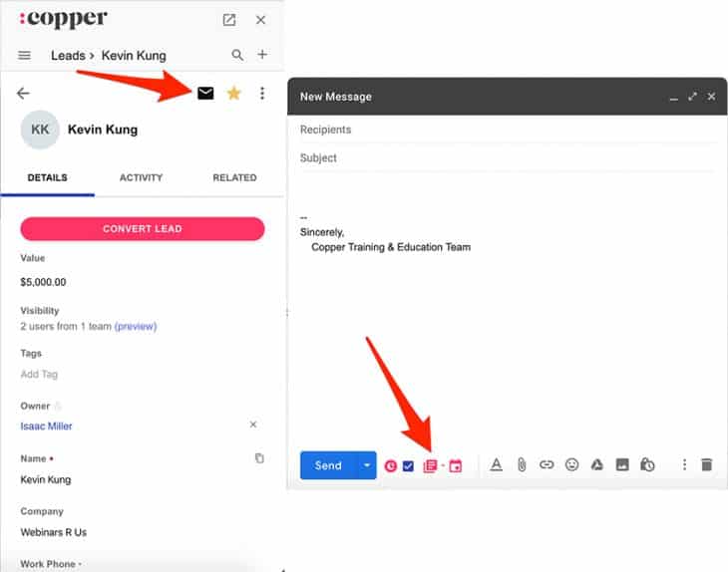Viewport: 728px width, 572px height.
Task: Toggle the blue tracking checkbox in compose toolbar
Action: [408, 465]
